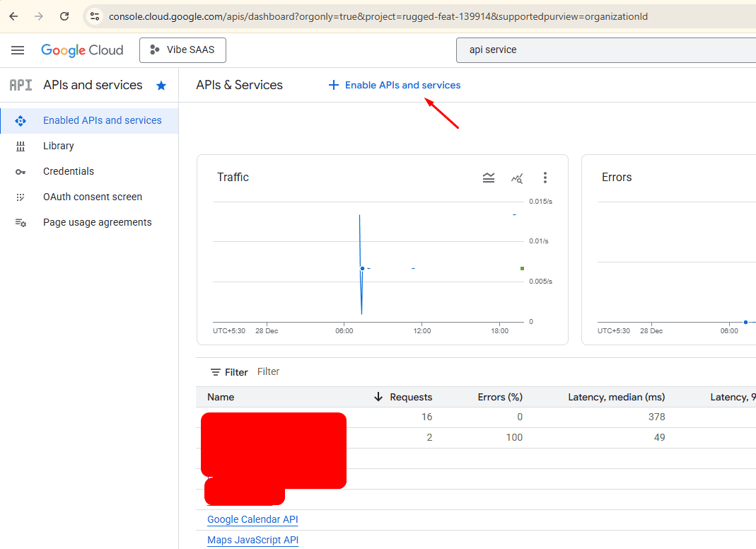This screenshot has height=549, width=756.
Task: Click the blue data point on the Traffic chart
Action: pos(362,268)
